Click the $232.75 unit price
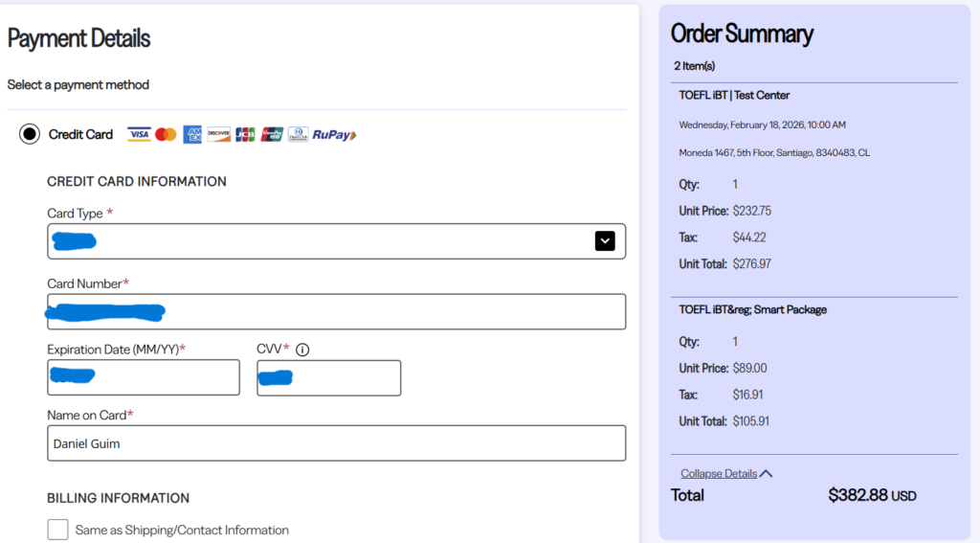This screenshot has height=543, width=980. (x=752, y=211)
